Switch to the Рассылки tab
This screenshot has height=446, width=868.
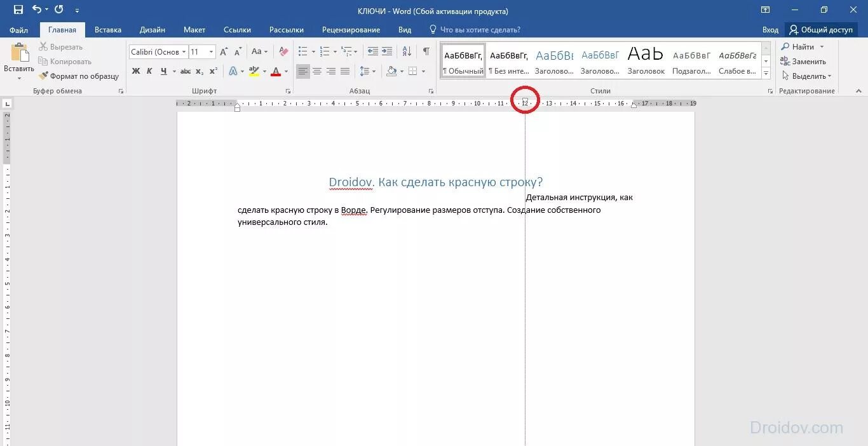[287, 30]
